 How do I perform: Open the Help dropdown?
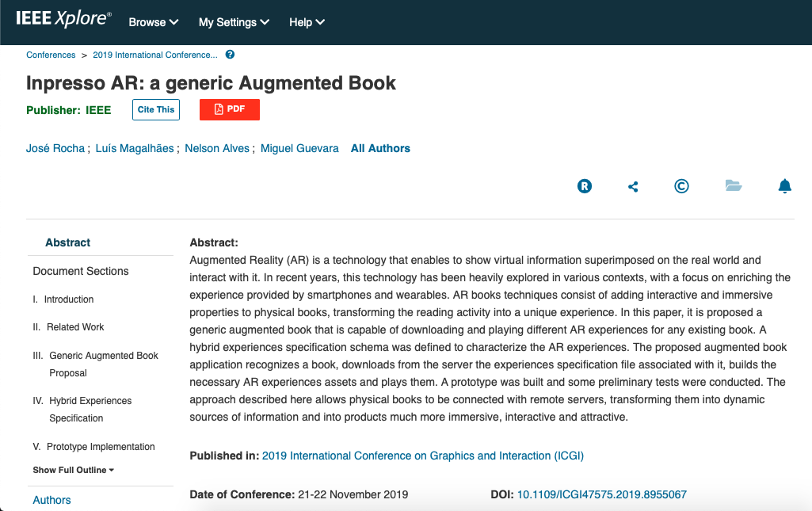pyautogui.click(x=307, y=22)
